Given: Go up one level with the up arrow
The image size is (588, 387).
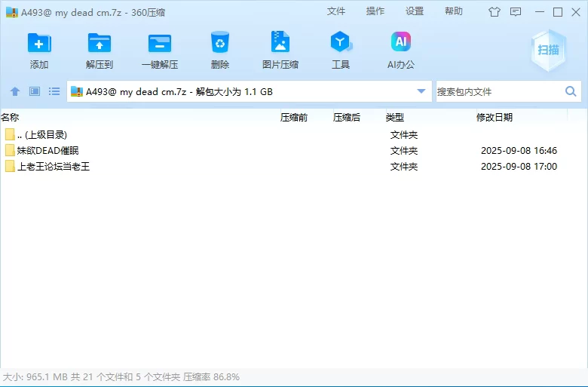Looking at the screenshot, I should pos(15,91).
